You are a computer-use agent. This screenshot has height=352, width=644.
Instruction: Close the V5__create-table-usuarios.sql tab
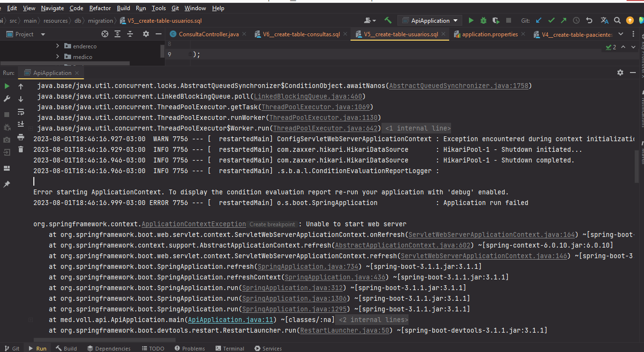point(444,34)
